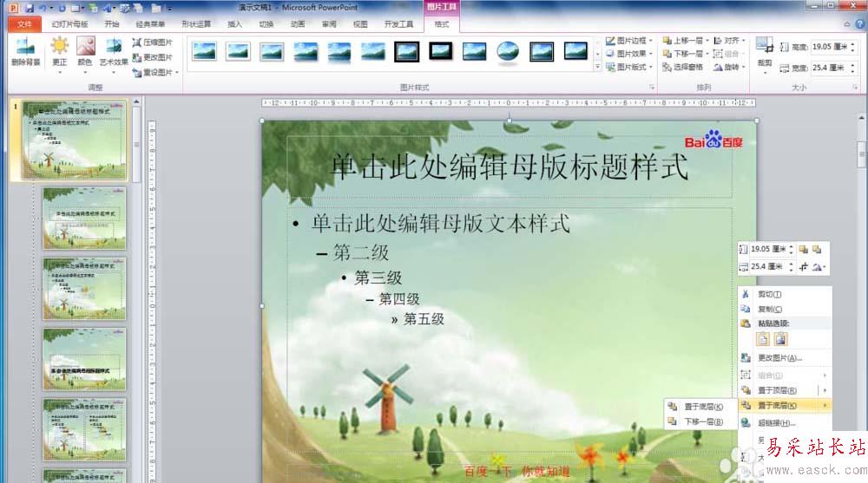868x483 pixels.
Task: Select 置于底层(K) in the left submenu
Action: 700,407
